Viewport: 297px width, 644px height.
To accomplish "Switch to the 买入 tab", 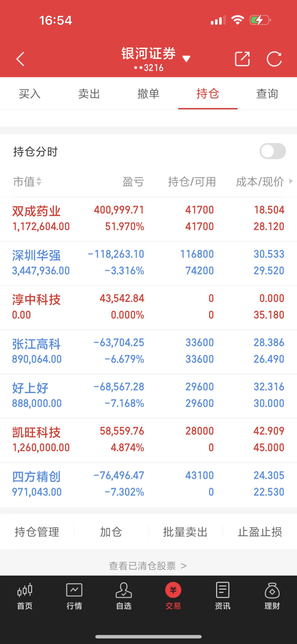I will point(30,94).
